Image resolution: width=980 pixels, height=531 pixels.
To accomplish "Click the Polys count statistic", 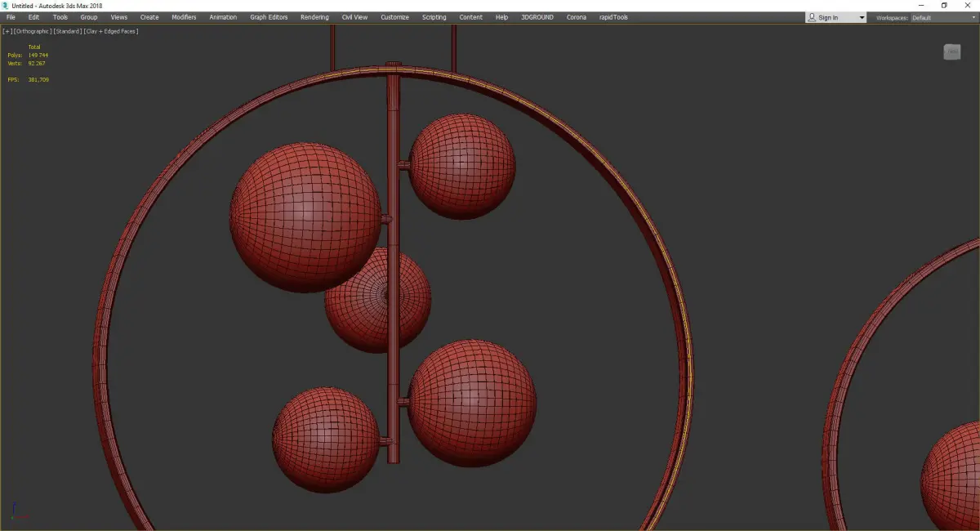I will click(29, 55).
